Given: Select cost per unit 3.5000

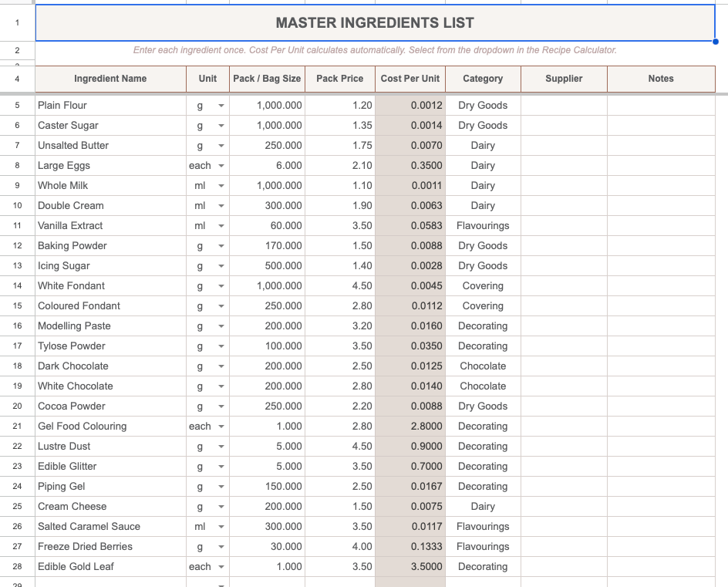Looking at the screenshot, I should pos(410,567).
